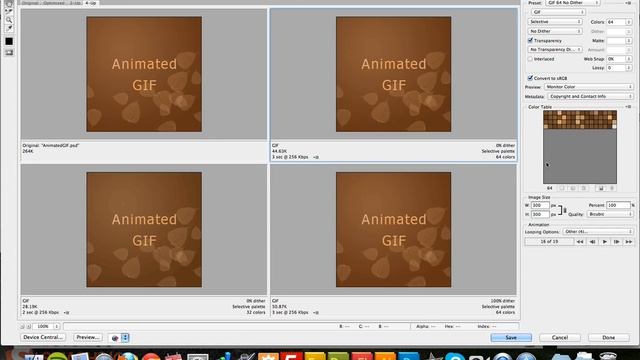Click the Preview button
Screen dimensions: 640x360
click(87, 337)
